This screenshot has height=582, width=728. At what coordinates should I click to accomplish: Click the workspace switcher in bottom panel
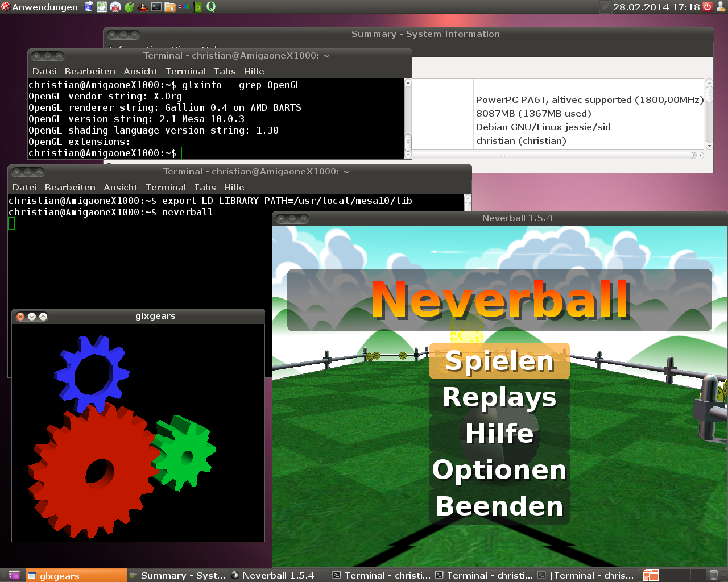click(x=651, y=575)
